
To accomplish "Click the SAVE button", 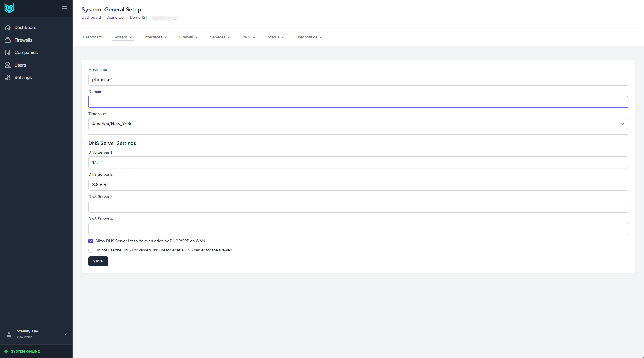I will [98, 261].
